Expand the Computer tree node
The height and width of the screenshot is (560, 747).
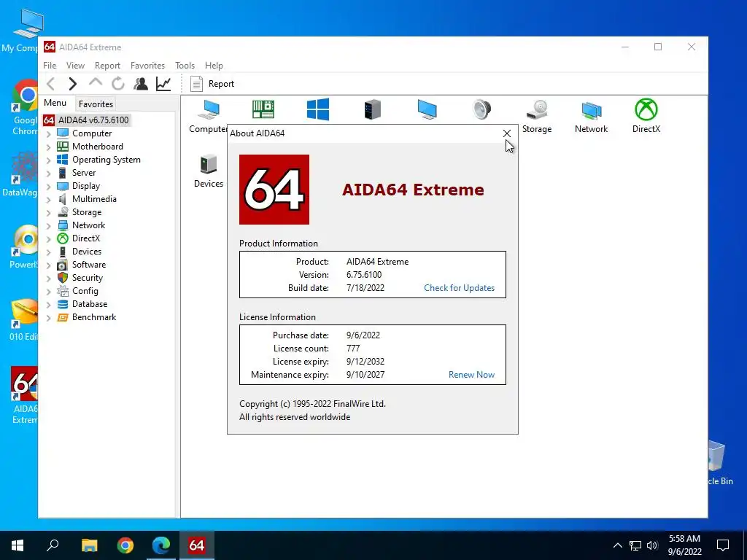48,134
